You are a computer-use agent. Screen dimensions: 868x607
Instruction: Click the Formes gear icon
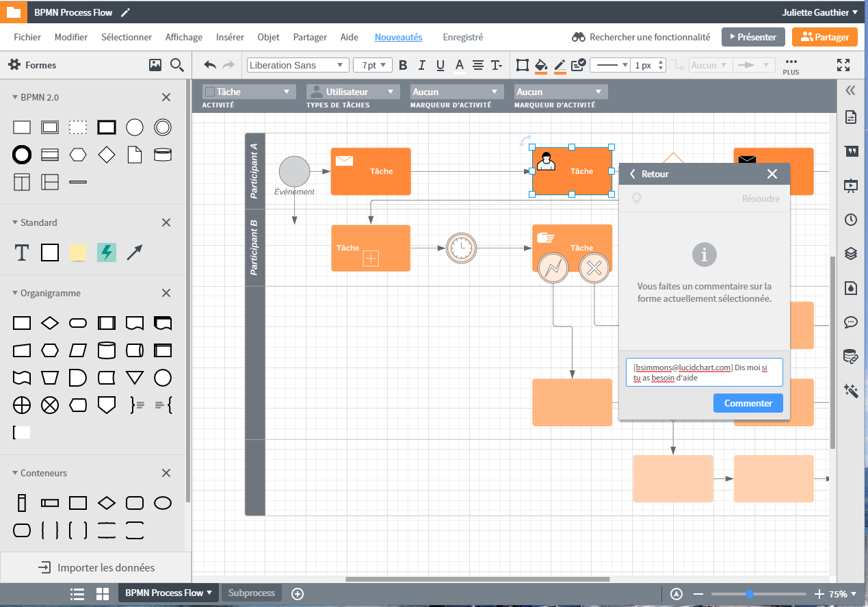14,65
